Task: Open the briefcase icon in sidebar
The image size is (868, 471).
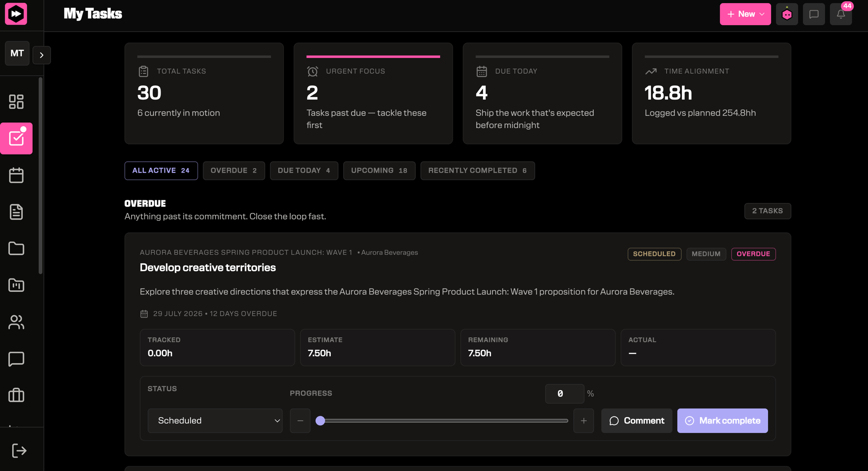Action: 16,395
